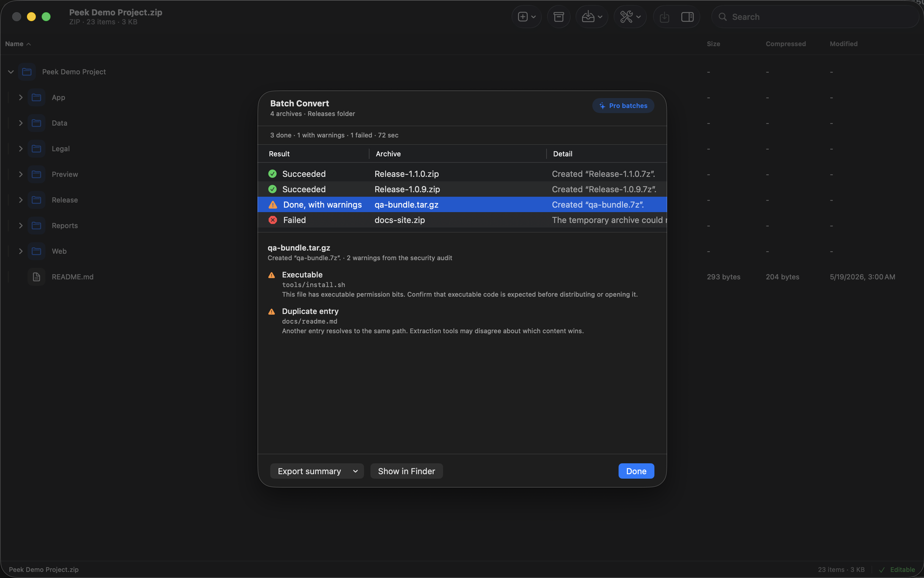Sort by the Name column header
This screenshot has height=578, width=924.
pyautogui.click(x=17, y=44)
